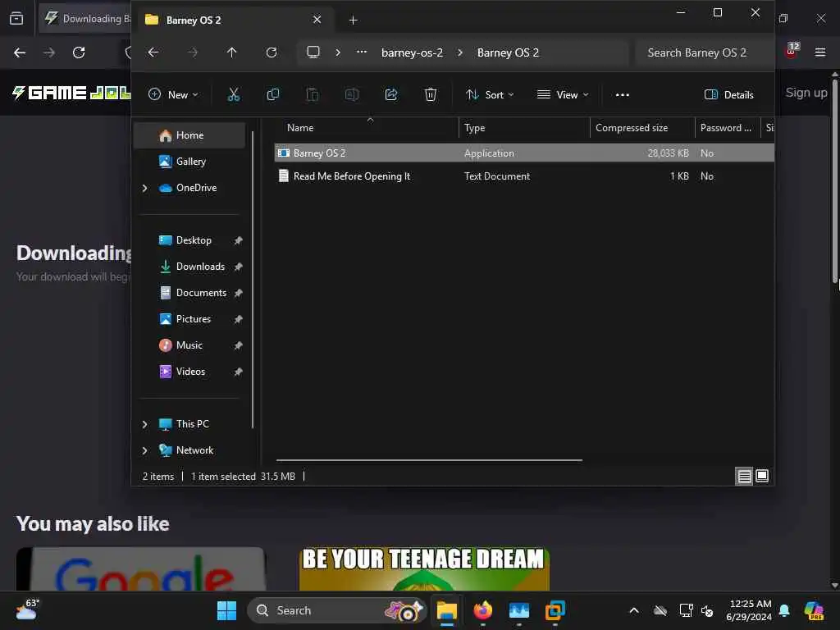Screen dimensions: 840x630
Task: Toggle the Details pane
Action: tap(728, 95)
